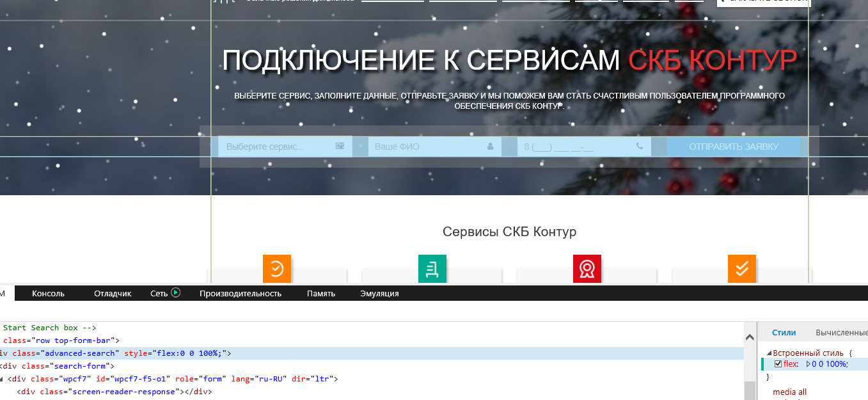Image resolution: width=868 pixels, height=400 pixels.
Task: Click the person icon in ФИО field
Action: coord(491,146)
